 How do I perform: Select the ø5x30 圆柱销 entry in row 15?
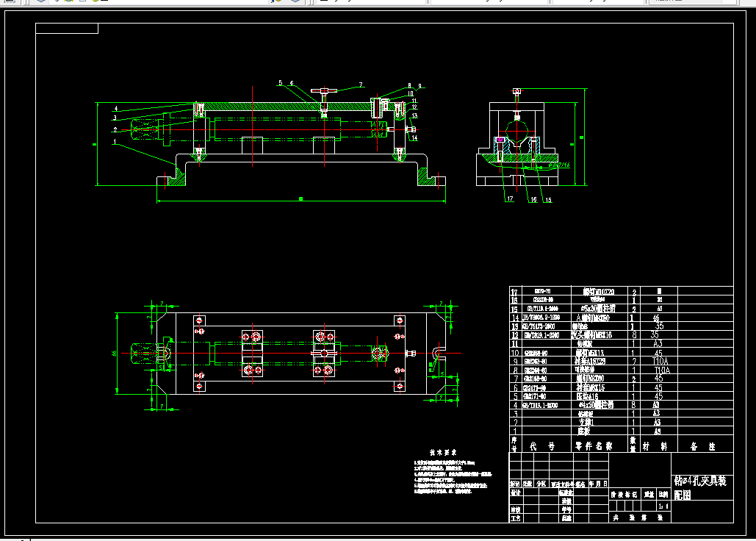tap(598, 309)
